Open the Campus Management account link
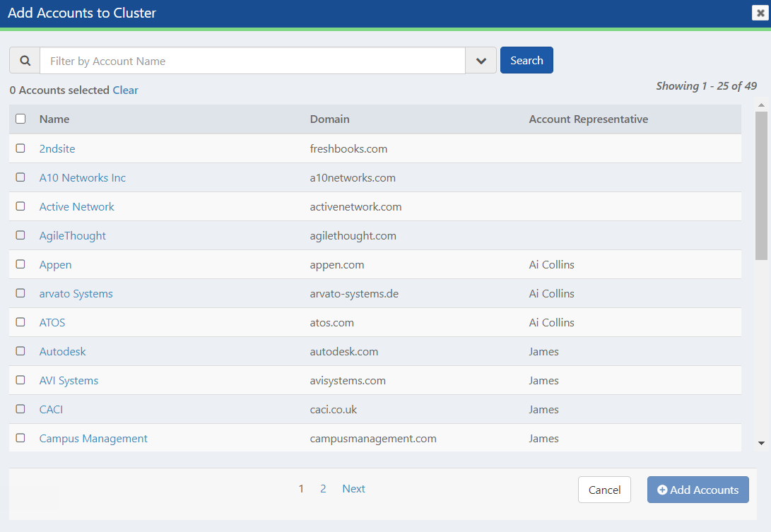 click(x=93, y=439)
